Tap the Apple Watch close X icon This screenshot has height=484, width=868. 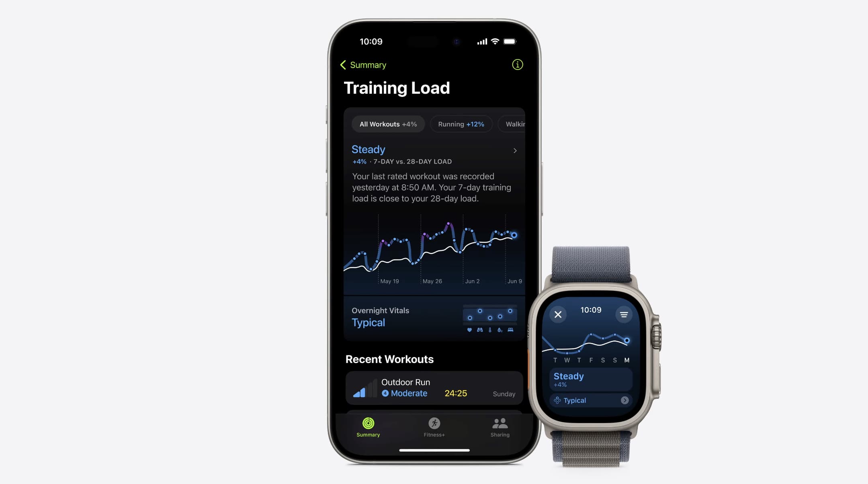[557, 314]
